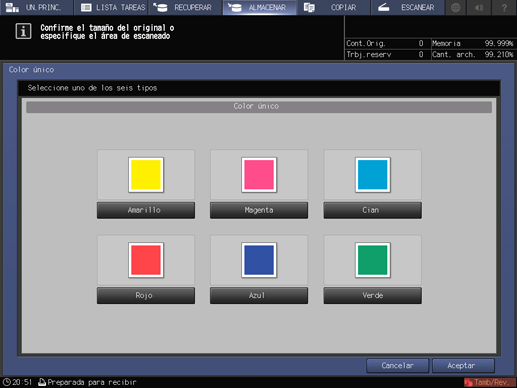Open the RECUPERAR tab
Screen dimensions: 517x388
185,7
